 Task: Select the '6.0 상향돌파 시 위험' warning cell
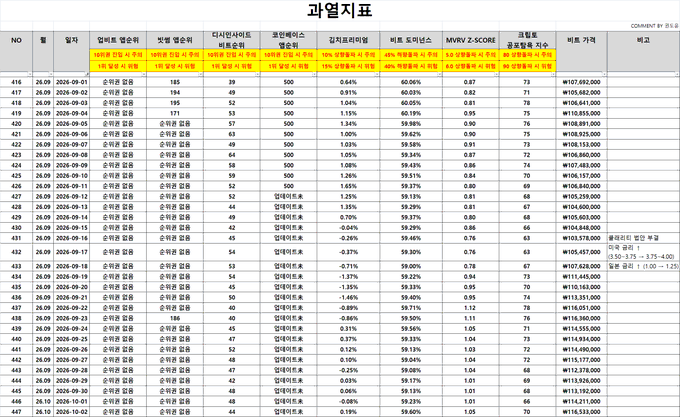tap(471, 66)
